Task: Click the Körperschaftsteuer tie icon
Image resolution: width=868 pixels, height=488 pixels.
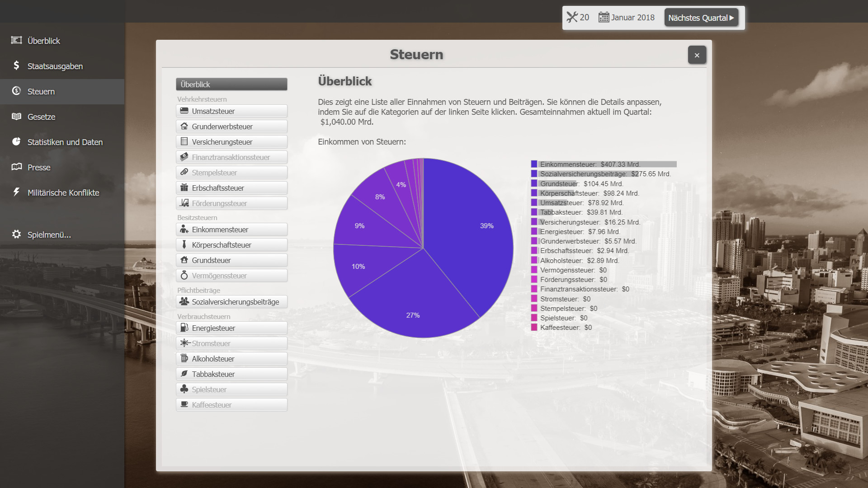Action: pyautogui.click(x=184, y=244)
